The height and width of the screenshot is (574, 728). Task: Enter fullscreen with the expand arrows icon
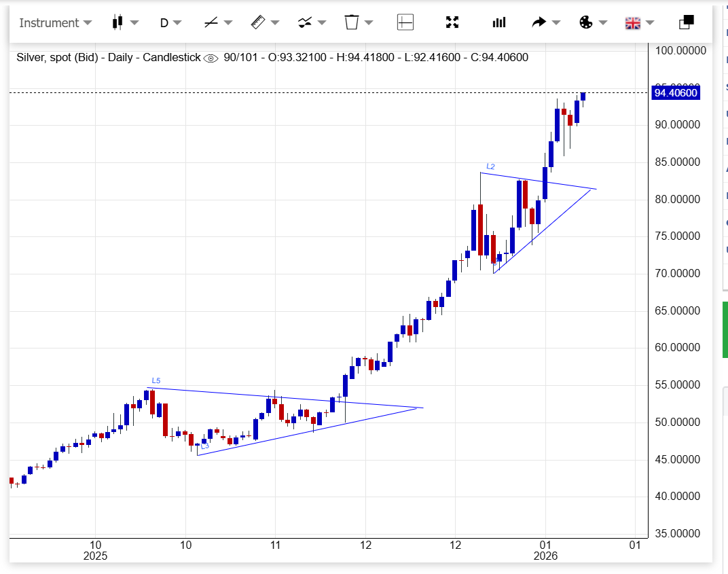pyautogui.click(x=452, y=22)
